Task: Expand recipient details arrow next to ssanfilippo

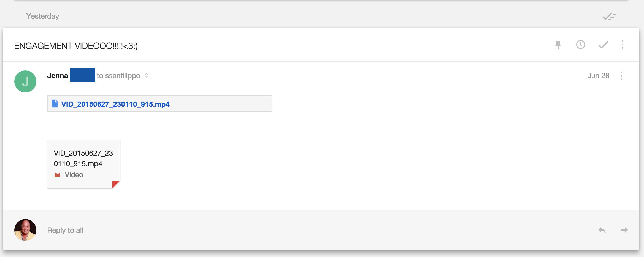Action: [147, 75]
